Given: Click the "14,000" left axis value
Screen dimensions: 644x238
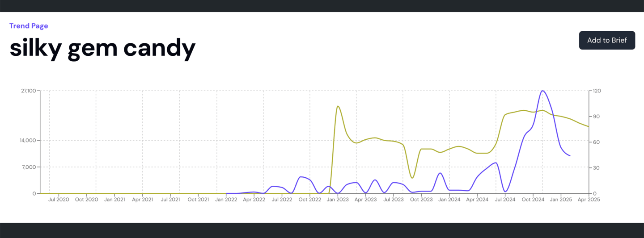Looking at the screenshot, I should 28,141.
